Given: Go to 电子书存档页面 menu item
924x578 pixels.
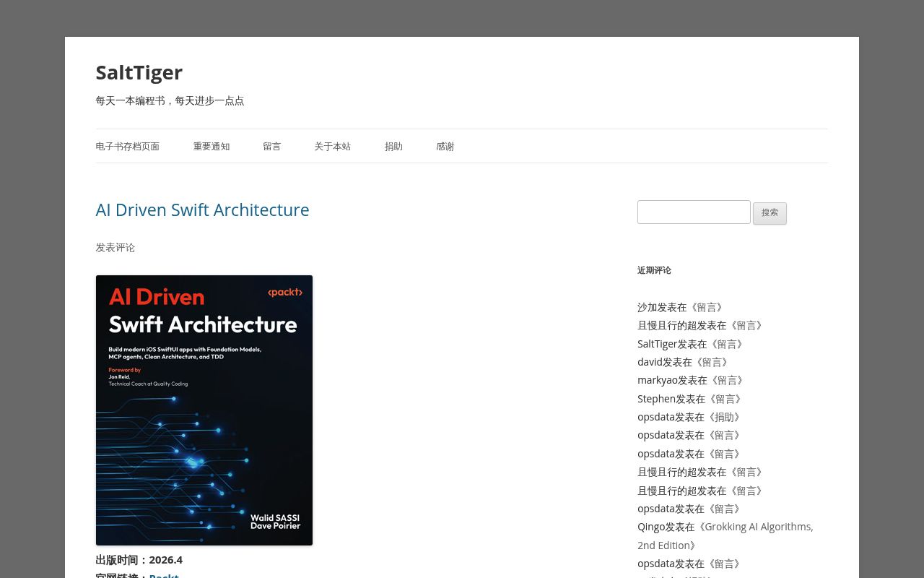Looking at the screenshot, I should pyautogui.click(x=127, y=146).
